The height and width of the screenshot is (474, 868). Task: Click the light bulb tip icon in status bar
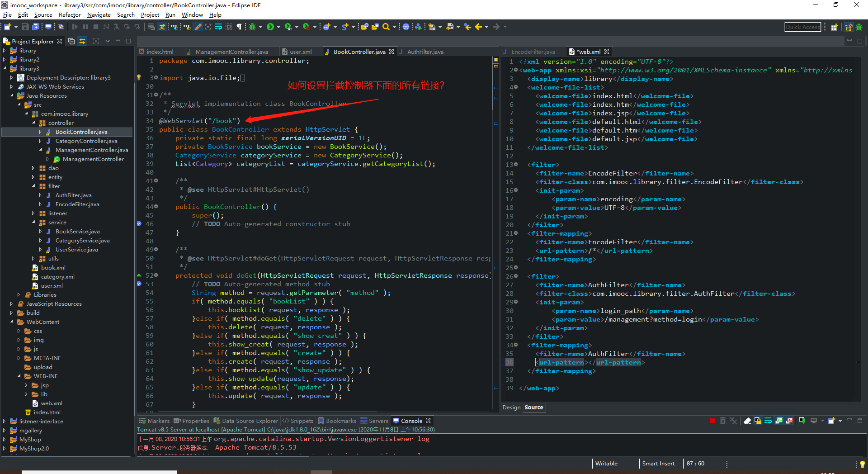[862, 464]
